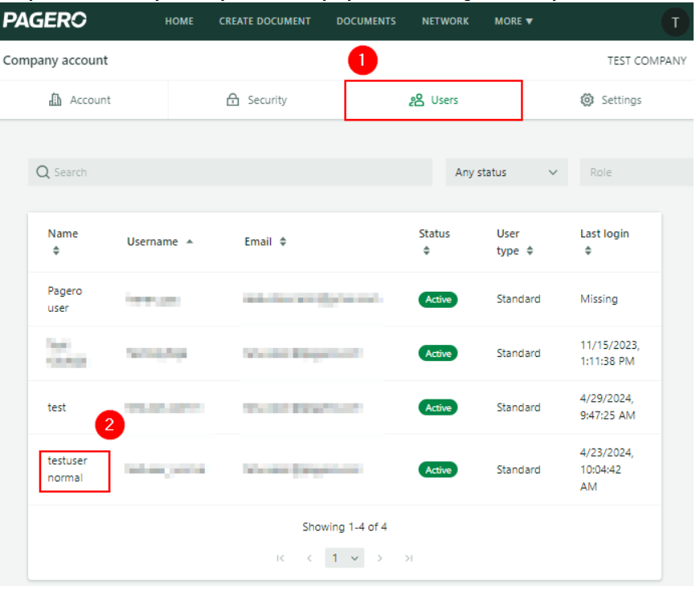The image size is (700, 590).
Task: Select the Users tab
Action: 434,100
